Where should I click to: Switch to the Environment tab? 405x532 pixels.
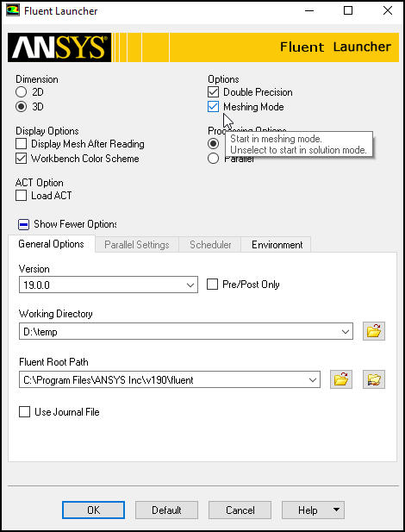click(x=277, y=245)
